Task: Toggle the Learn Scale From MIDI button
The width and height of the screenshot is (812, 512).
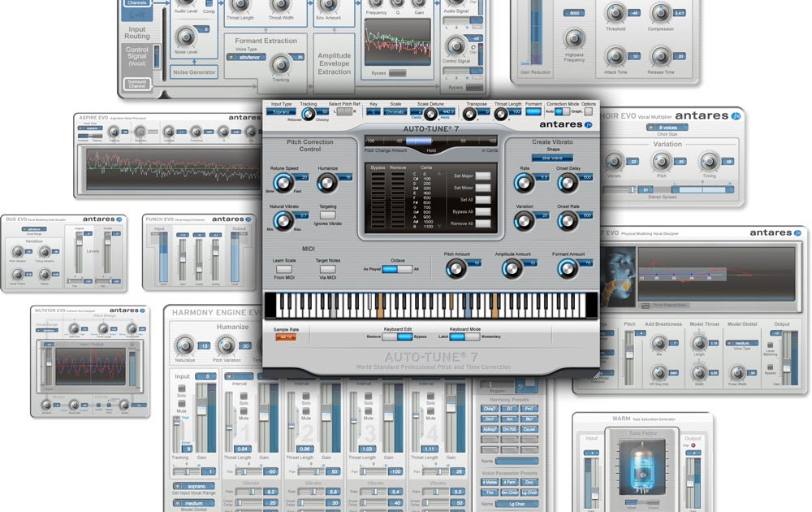Action: click(283, 269)
